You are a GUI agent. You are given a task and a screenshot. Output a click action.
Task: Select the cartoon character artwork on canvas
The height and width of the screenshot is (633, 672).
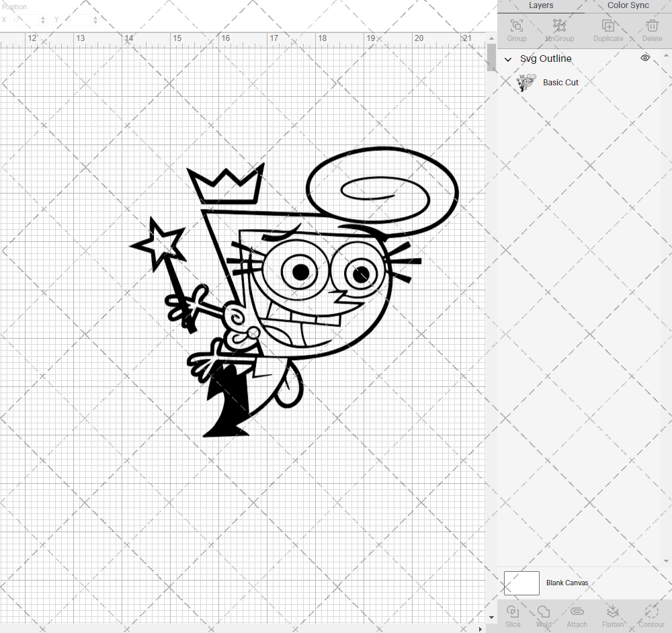(x=294, y=292)
